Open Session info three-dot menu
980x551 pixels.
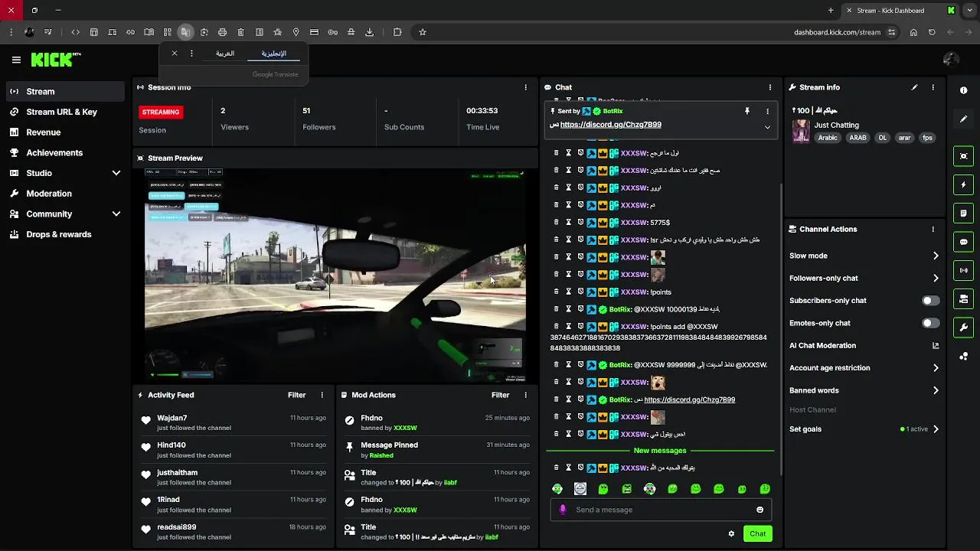pos(525,87)
